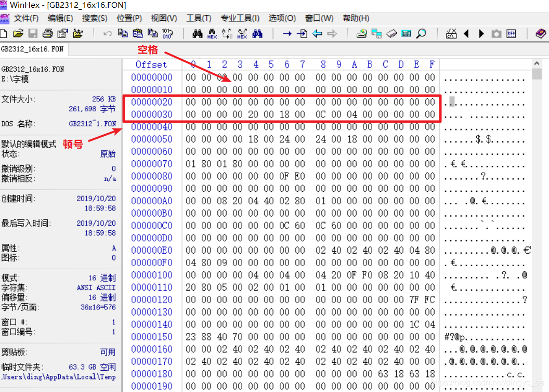The width and height of the screenshot is (549, 392).
Task: Click the Find HEX values icon
Action: (x=212, y=34)
